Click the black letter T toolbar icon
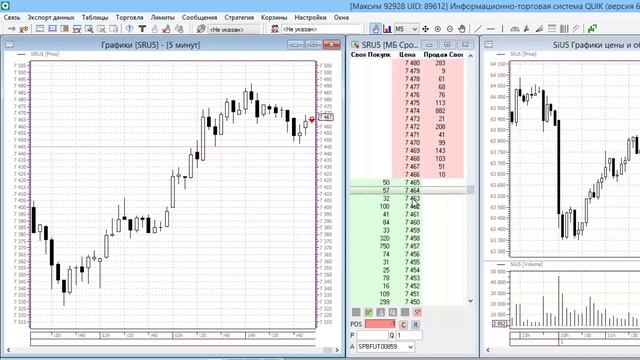 click(x=142, y=29)
